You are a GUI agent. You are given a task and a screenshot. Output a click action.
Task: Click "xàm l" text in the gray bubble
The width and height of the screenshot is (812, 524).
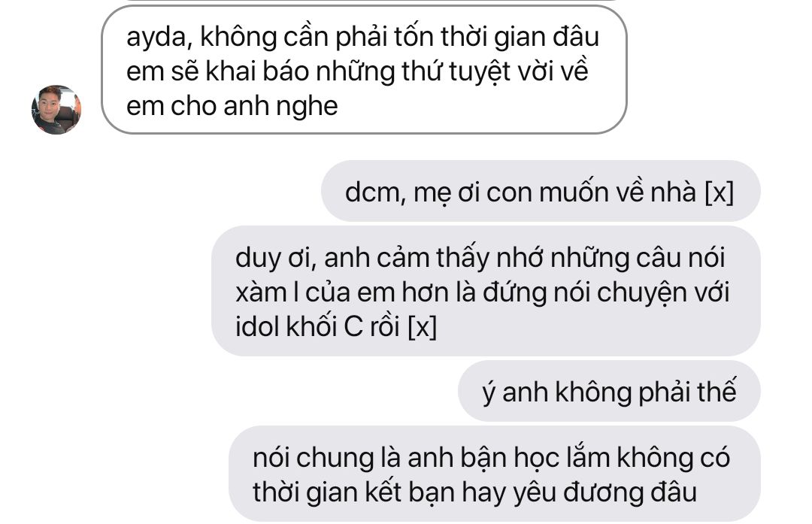point(267,292)
